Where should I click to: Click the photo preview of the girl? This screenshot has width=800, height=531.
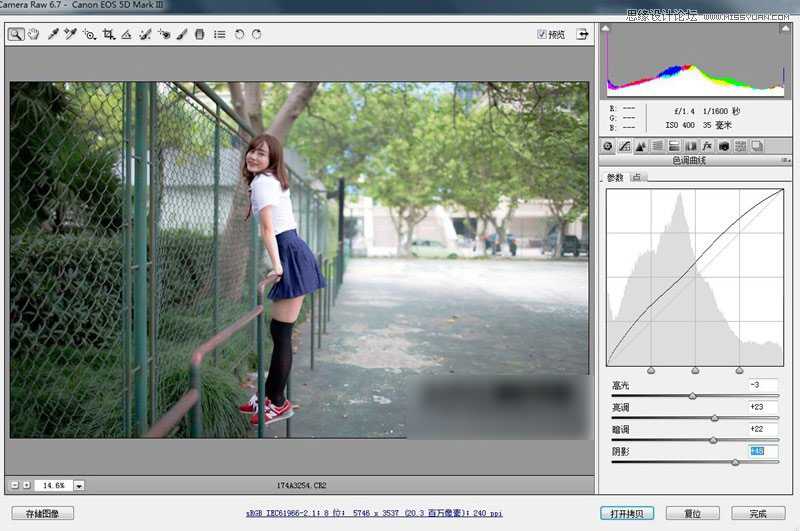point(299,260)
